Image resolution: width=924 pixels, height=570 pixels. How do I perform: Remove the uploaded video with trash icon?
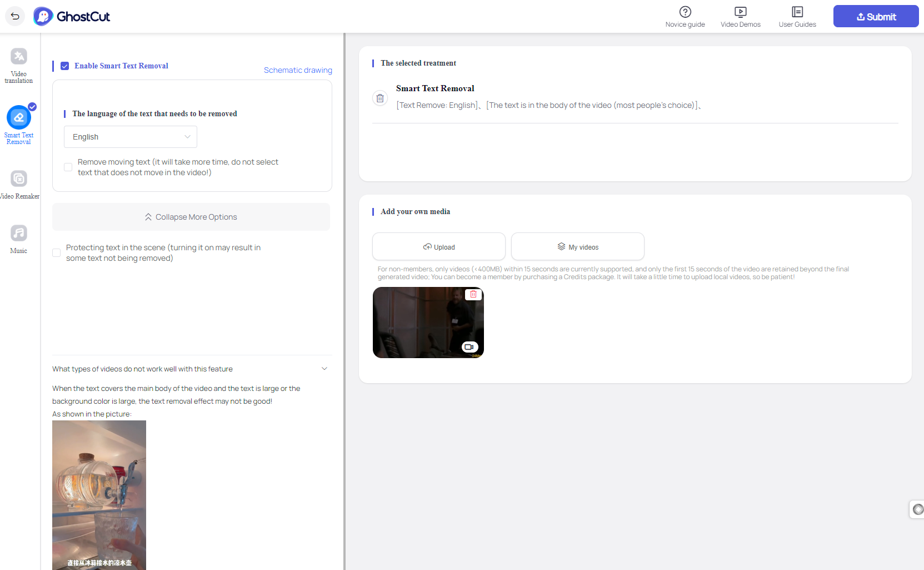473,294
